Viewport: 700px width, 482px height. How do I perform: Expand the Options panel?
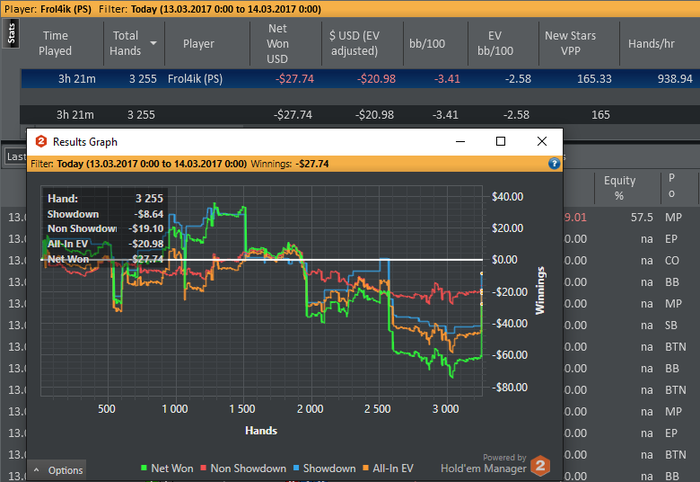coord(58,470)
